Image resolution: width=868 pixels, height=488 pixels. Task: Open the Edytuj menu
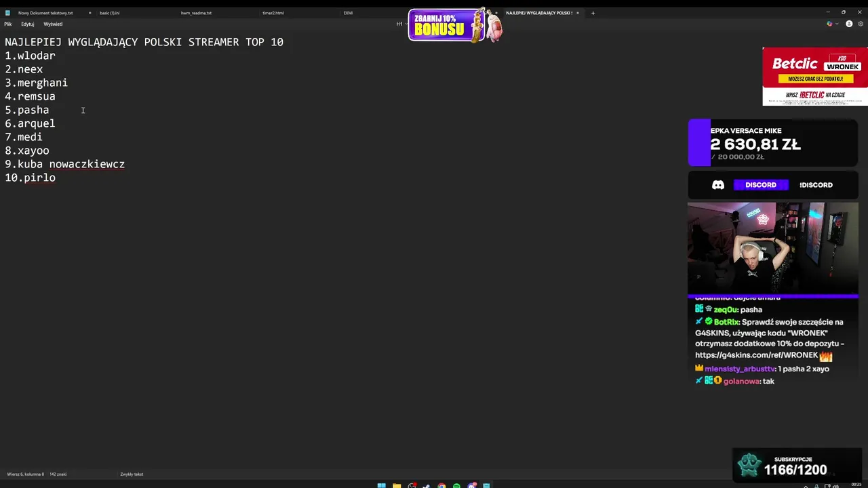(x=27, y=24)
